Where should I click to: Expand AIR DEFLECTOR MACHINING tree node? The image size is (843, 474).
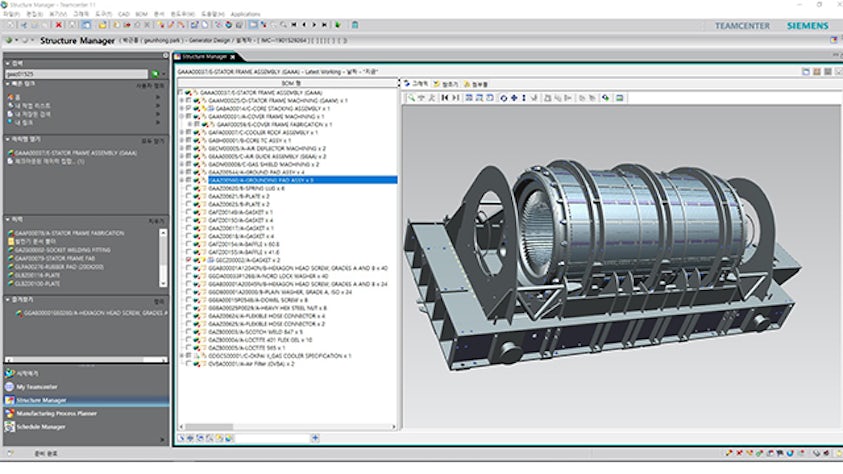pos(182,148)
